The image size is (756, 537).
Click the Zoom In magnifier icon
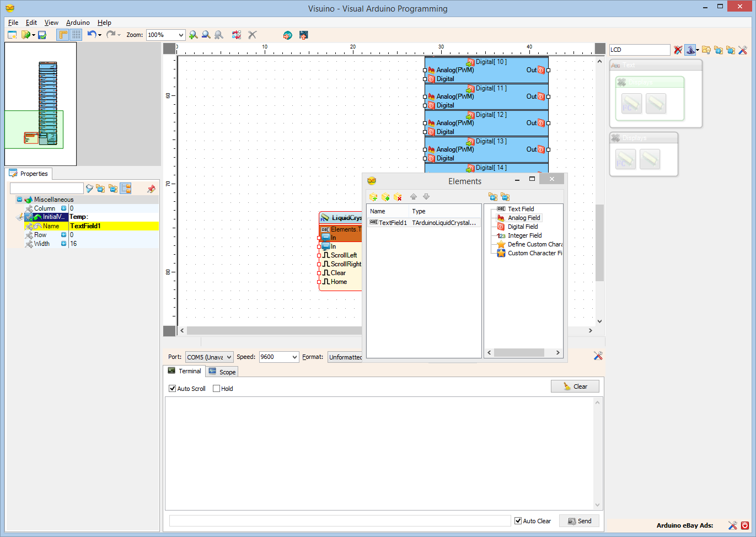(x=194, y=35)
